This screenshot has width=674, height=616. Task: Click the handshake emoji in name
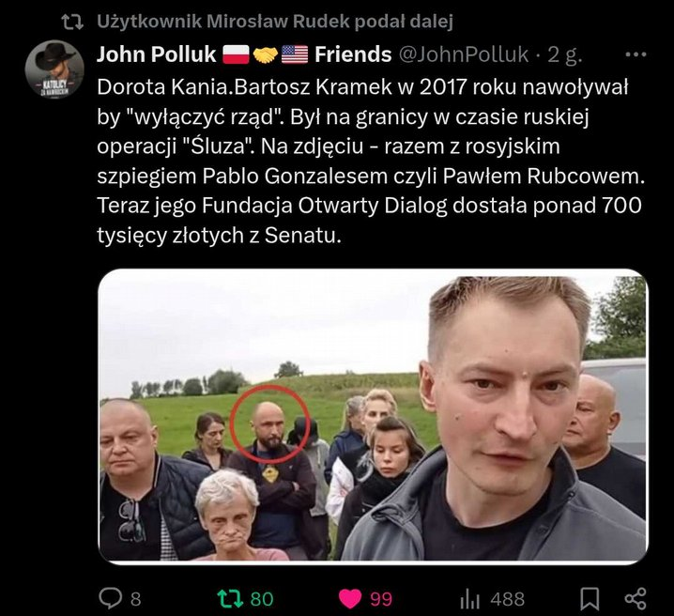tap(266, 55)
